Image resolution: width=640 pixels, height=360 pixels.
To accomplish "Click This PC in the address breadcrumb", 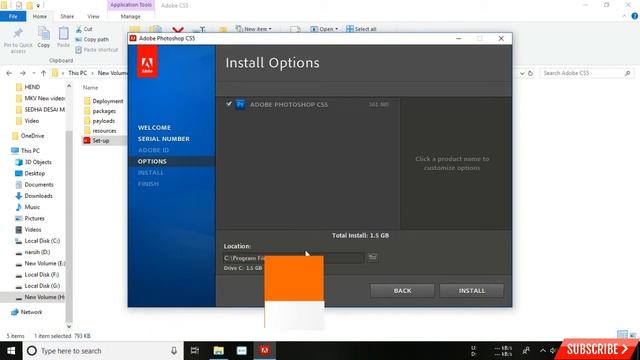I will pyautogui.click(x=78, y=73).
